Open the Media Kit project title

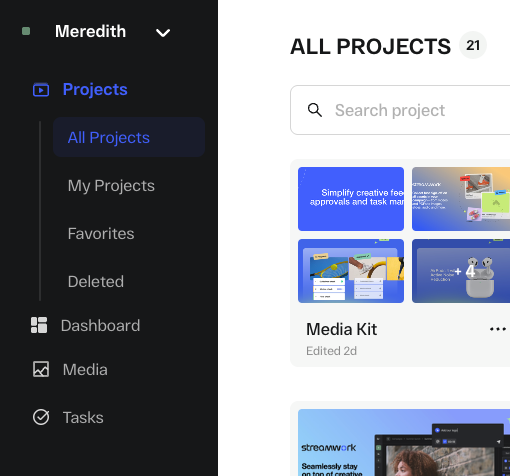[x=341, y=329]
